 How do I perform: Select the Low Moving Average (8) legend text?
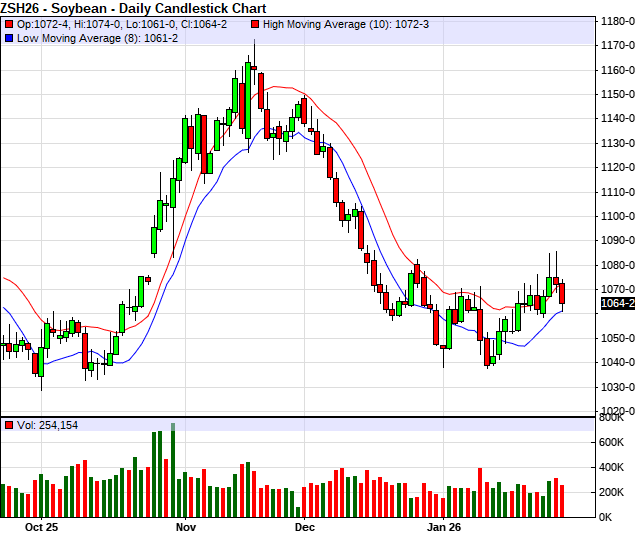tap(98, 37)
